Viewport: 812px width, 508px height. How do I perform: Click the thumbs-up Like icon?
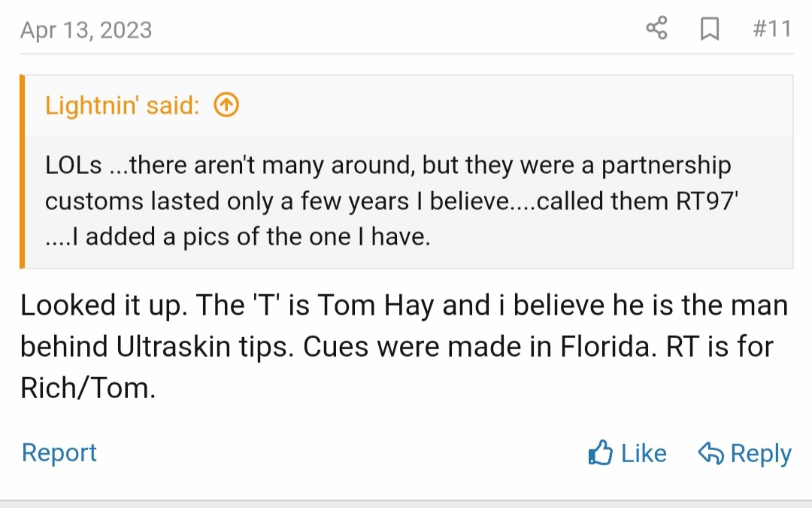pos(601,453)
